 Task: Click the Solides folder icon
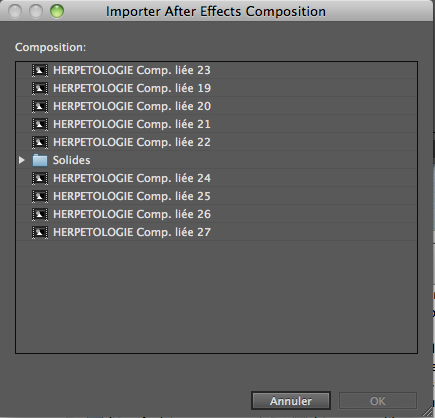pyautogui.click(x=40, y=160)
